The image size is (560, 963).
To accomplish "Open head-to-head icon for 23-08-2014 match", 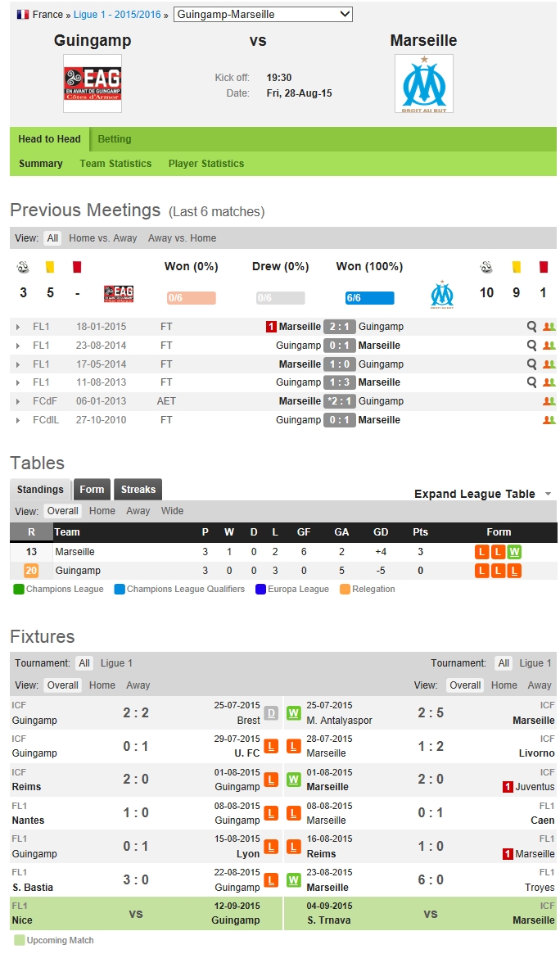I will [x=549, y=346].
